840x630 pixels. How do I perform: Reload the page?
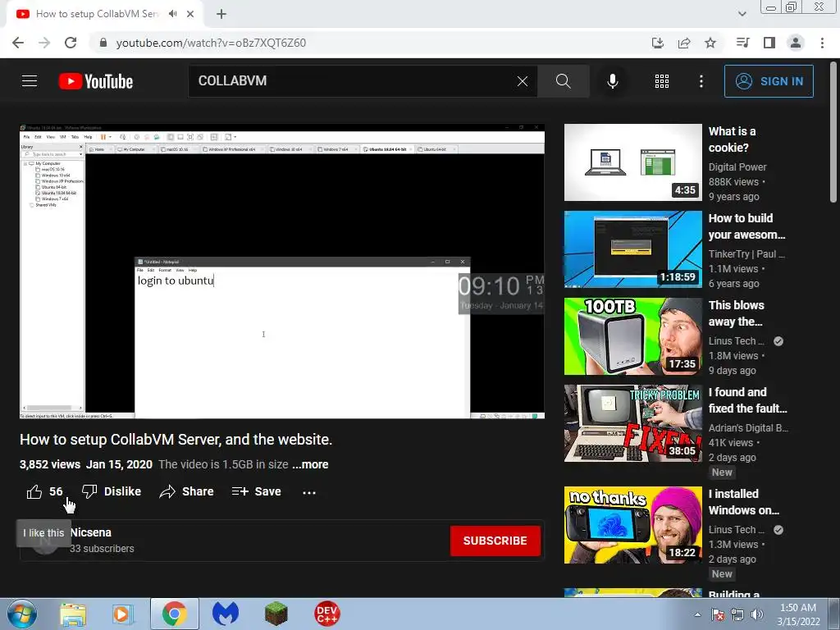[x=71, y=43]
